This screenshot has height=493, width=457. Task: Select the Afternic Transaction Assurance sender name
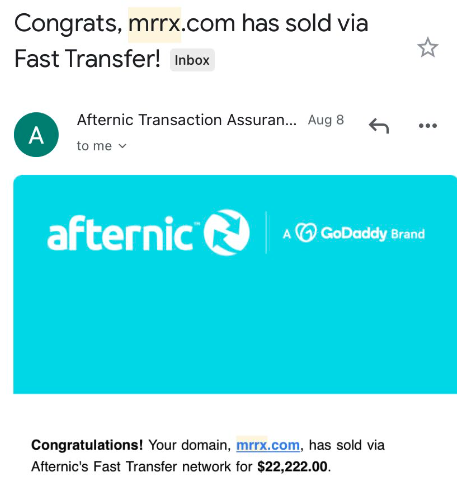pos(187,120)
